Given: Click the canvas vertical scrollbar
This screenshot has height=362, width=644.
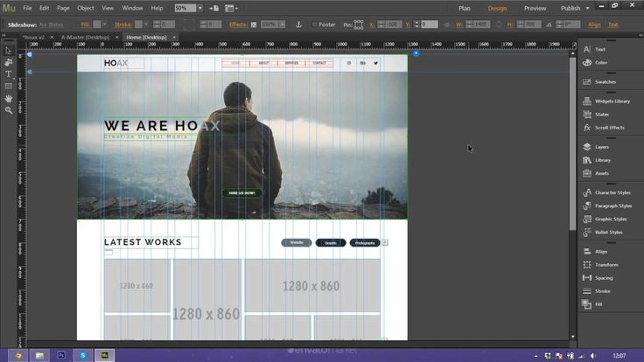Looking at the screenshot, I should [x=572, y=140].
